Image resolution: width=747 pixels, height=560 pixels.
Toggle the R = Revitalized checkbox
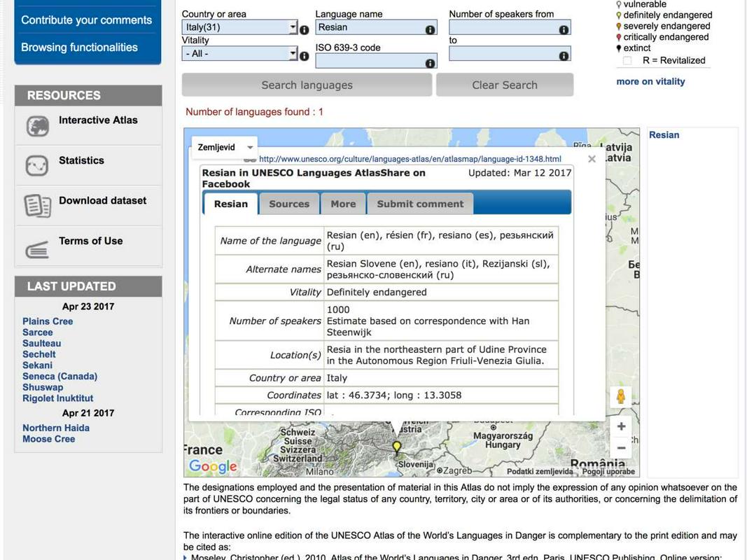pos(627,60)
